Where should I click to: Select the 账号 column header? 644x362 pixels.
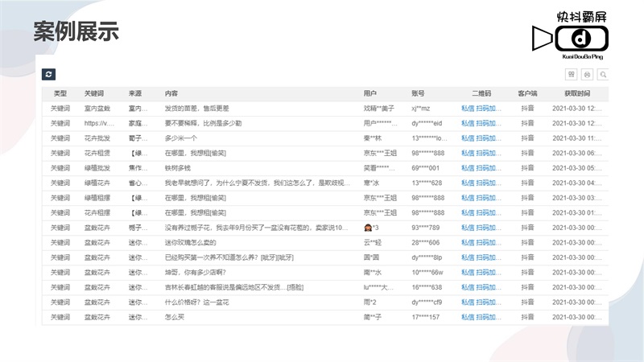point(418,93)
